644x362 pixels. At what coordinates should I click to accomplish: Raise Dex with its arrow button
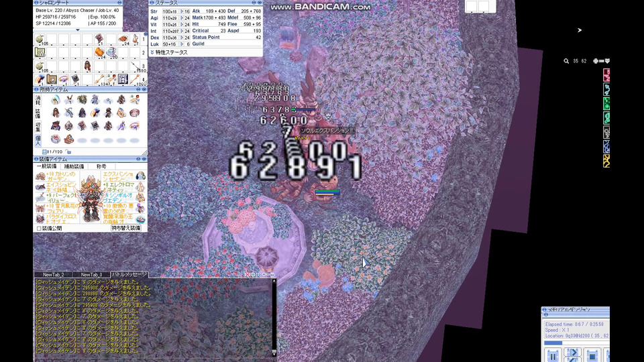pyautogui.click(x=182, y=38)
